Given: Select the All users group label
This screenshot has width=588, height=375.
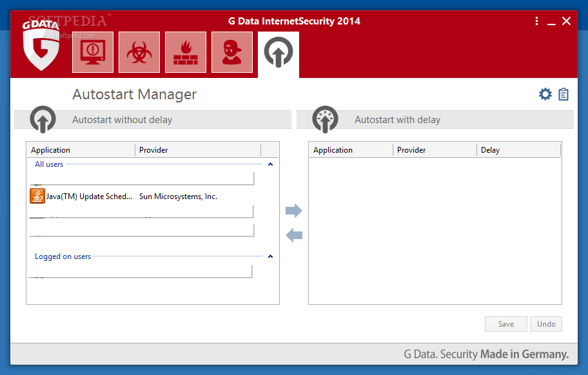Looking at the screenshot, I should [x=49, y=164].
